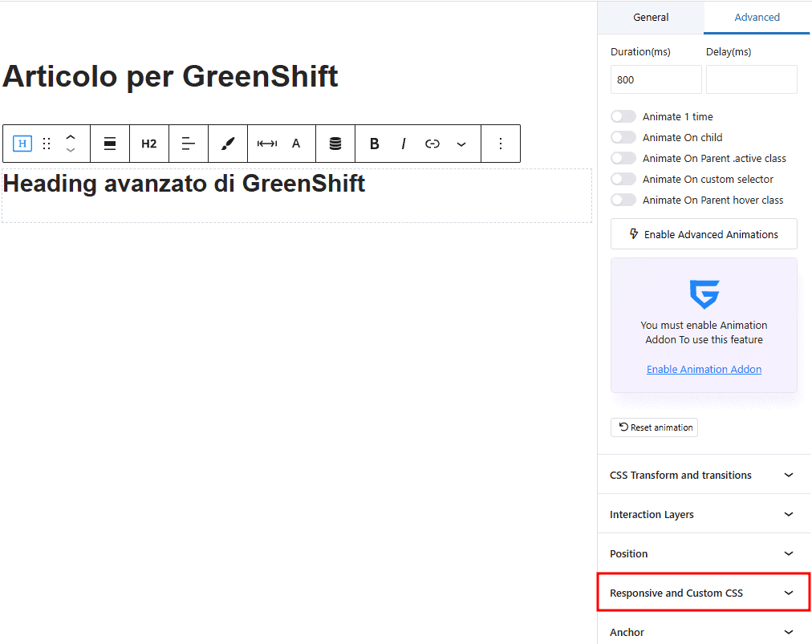This screenshot has width=812, height=644.
Task: Switch to the General tab
Action: pos(651,17)
